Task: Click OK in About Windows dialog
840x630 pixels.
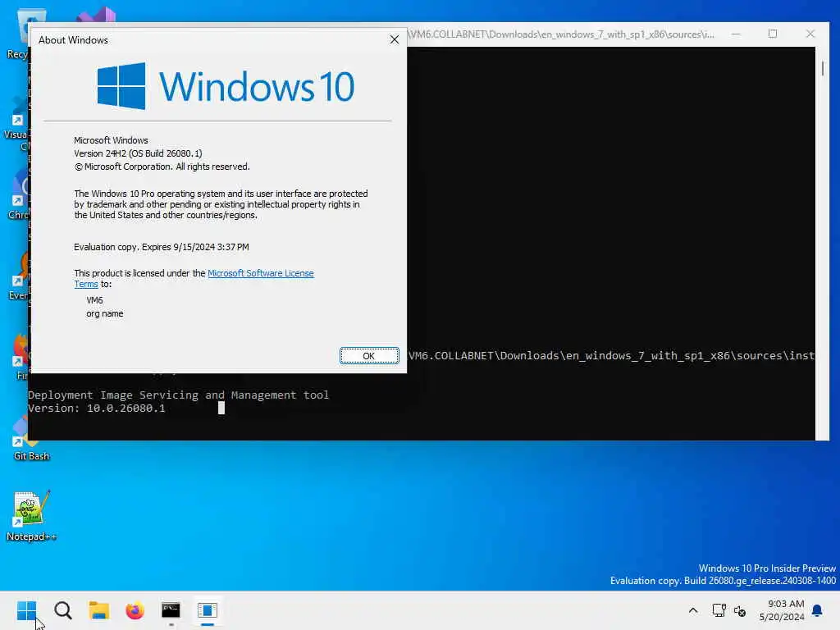Action: point(369,356)
